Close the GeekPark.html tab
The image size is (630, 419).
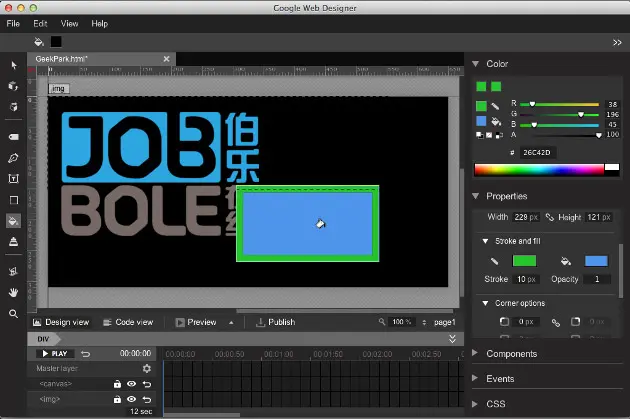166,59
